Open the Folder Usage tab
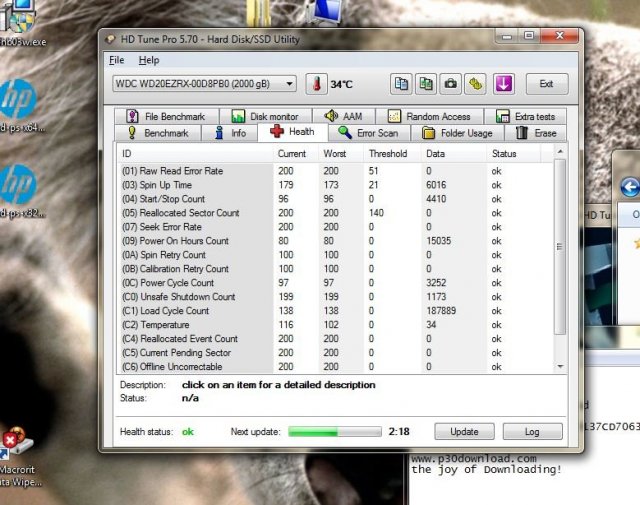 point(457,133)
